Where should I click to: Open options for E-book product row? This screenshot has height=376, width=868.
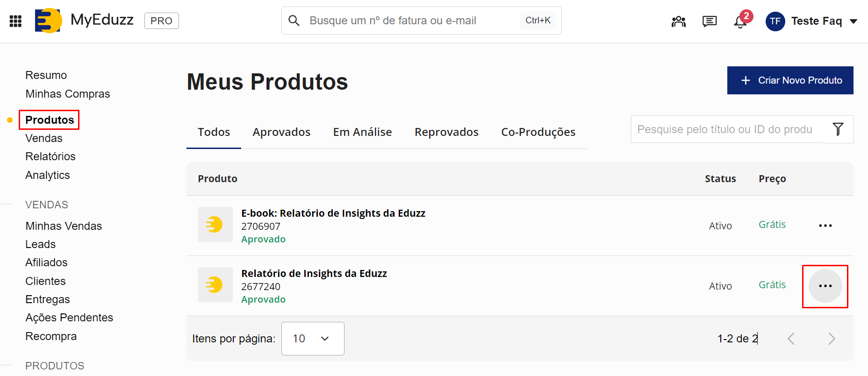click(825, 226)
